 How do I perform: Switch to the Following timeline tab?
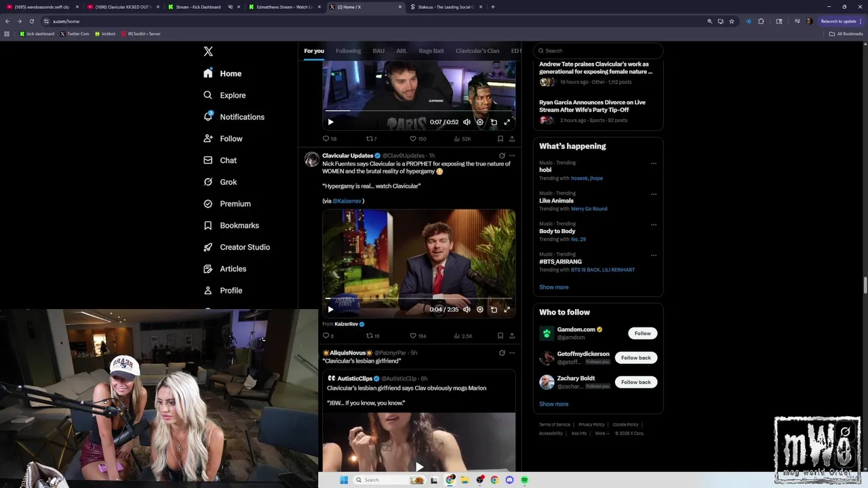tap(348, 51)
